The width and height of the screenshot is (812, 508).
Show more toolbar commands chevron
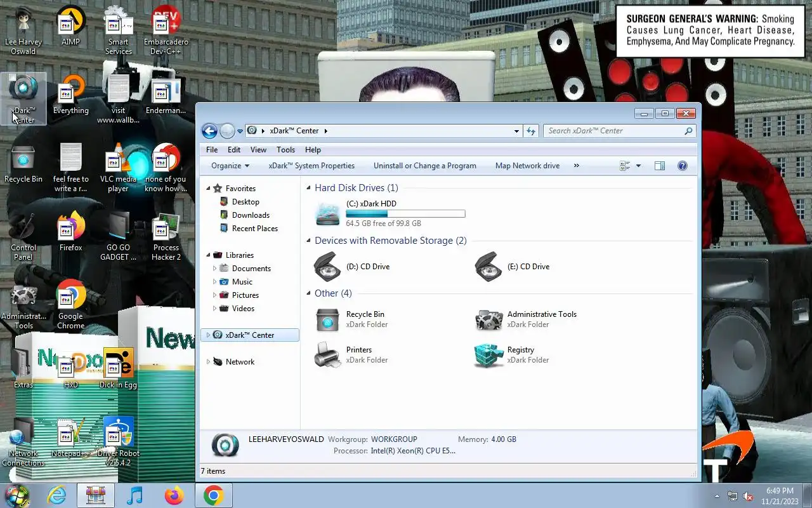tap(576, 166)
